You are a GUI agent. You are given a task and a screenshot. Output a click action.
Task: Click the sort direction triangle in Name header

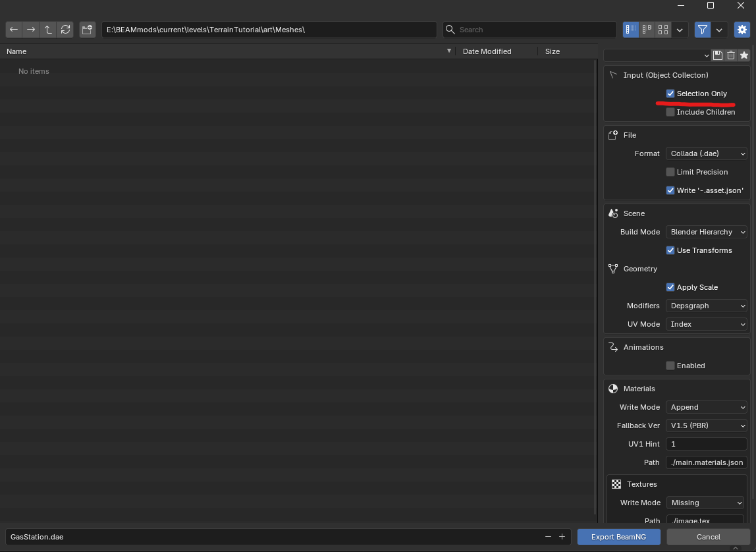[x=449, y=51]
